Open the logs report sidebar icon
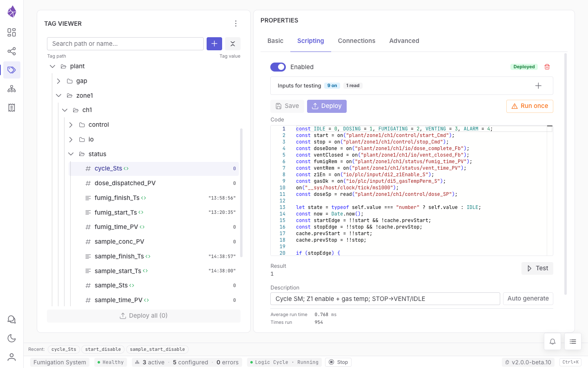588x368 pixels. (12, 108)
